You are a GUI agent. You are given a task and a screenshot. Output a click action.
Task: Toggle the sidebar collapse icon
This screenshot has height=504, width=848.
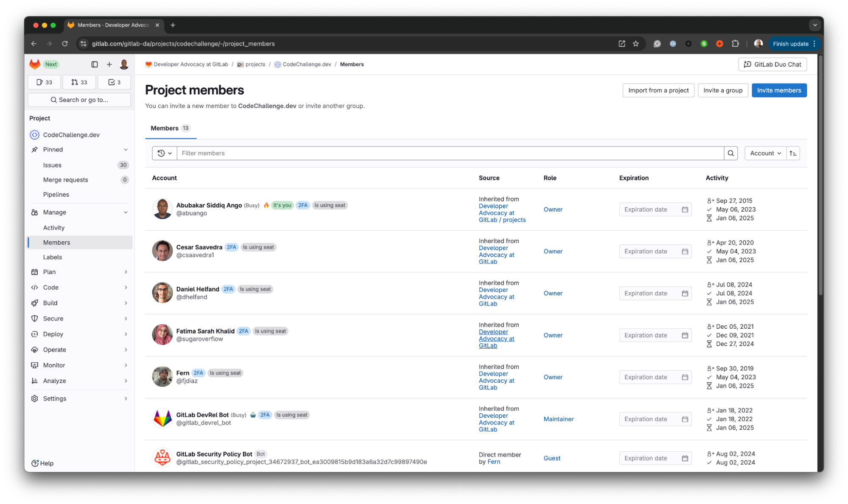[95, 64]
